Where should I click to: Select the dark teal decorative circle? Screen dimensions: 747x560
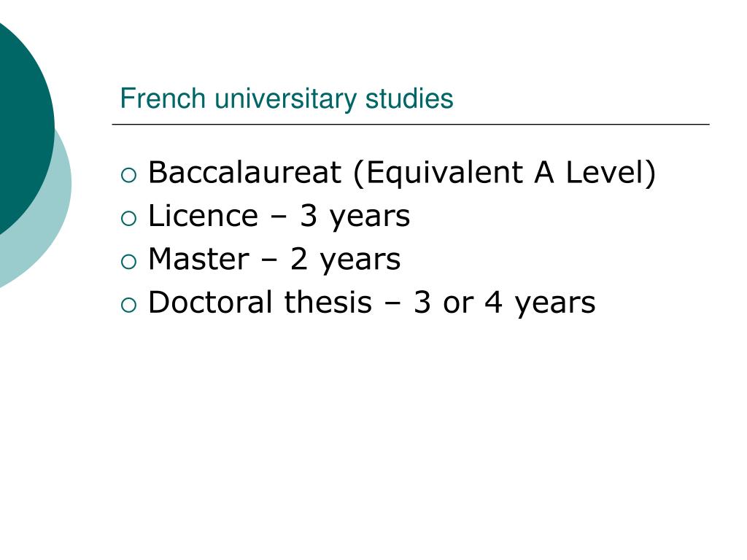(x=24, y=128)
